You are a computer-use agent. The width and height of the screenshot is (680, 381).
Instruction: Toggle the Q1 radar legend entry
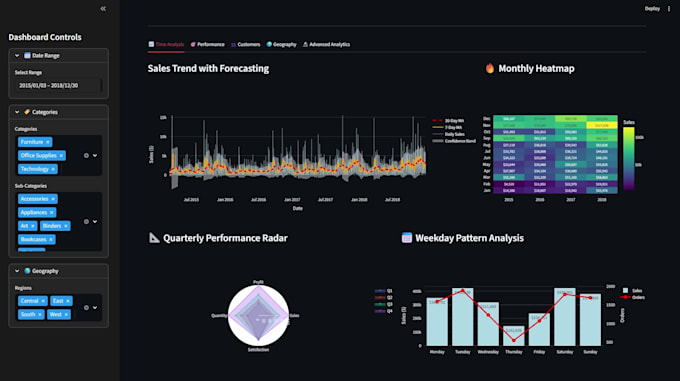tap(383, 291)
